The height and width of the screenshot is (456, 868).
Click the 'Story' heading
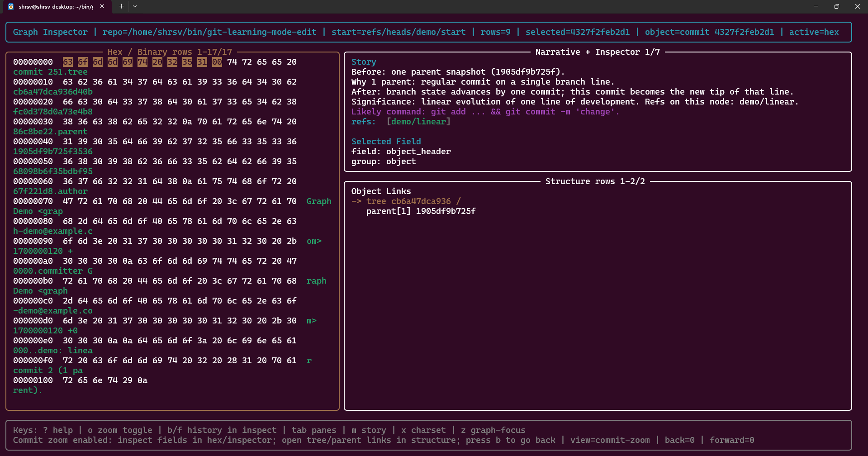coord(364,62)
